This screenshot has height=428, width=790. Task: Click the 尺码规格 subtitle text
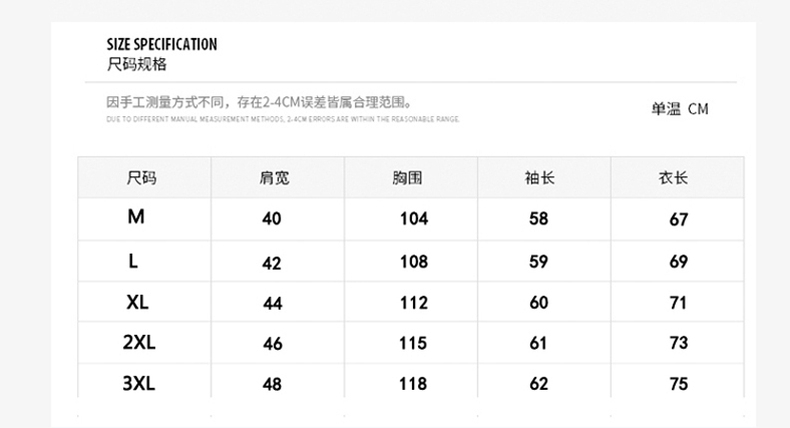[x=137, y=64]
